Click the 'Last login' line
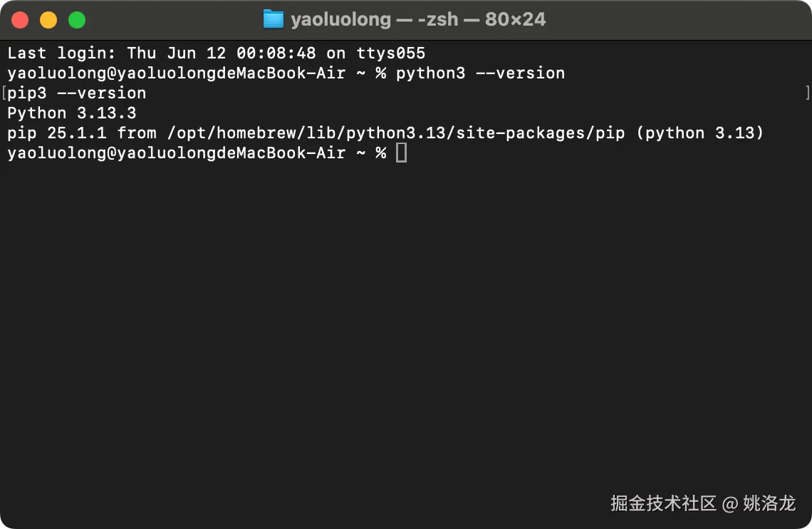 click(x=217, y=53)
